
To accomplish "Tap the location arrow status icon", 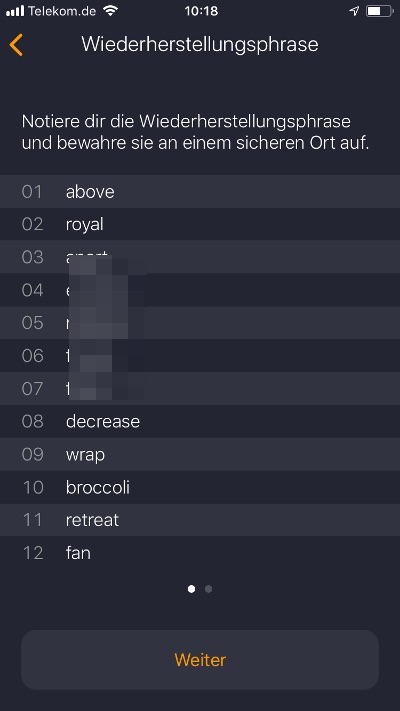I will (354, 11).
